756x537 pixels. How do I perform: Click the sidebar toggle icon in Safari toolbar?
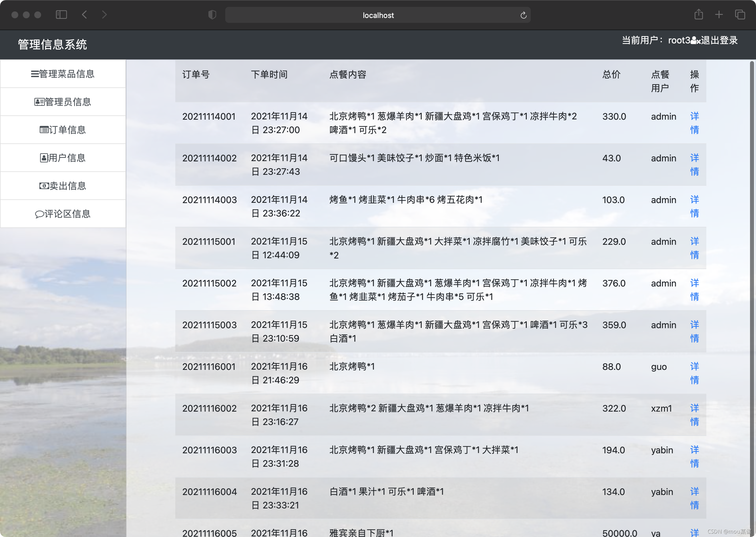pyautogui.click(x=61, y=15)
